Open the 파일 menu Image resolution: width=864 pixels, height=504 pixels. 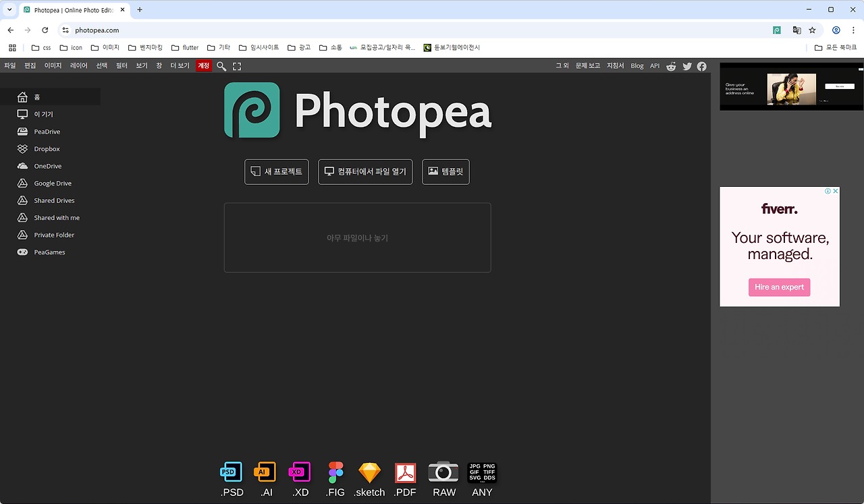point(9,66)
